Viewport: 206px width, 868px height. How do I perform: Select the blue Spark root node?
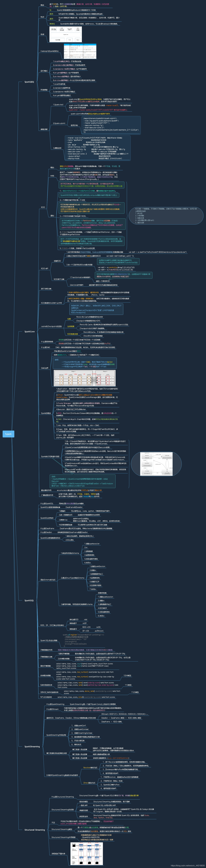point(8,434)
